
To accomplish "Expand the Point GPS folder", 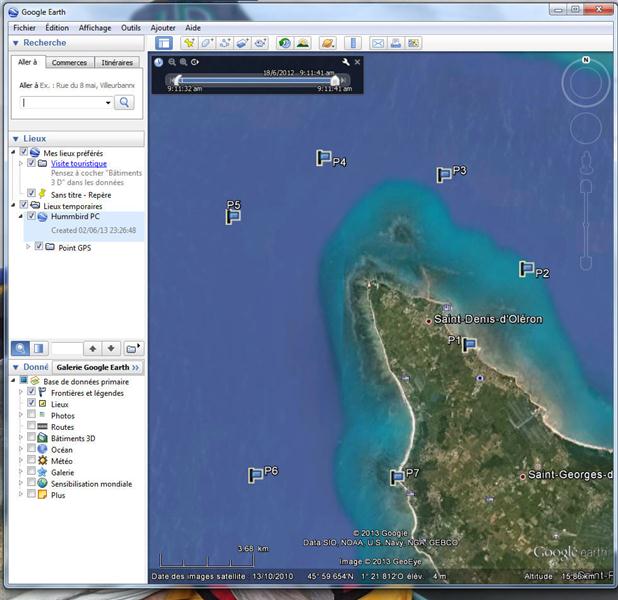I will (28, 246).
